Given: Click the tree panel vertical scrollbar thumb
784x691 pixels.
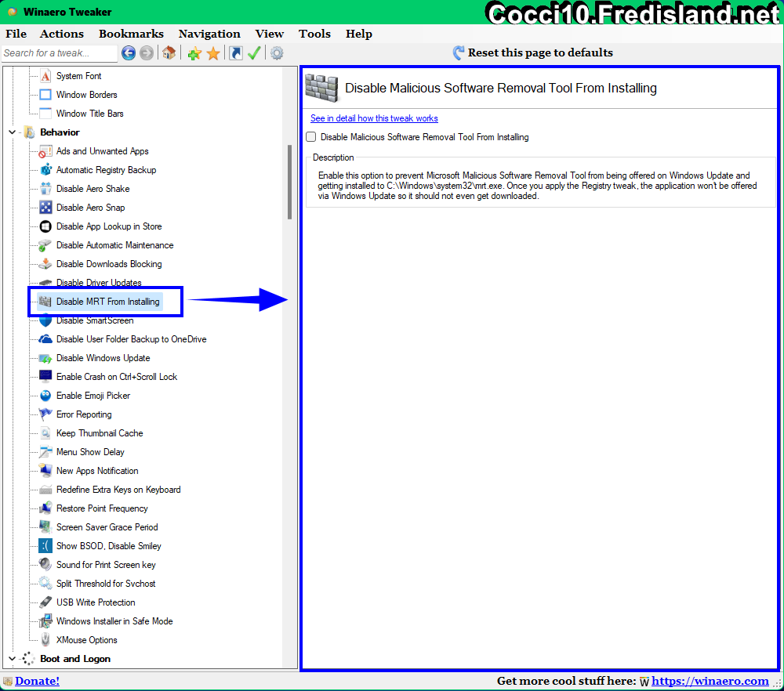Looking at the screenshot, I should 289,182.
